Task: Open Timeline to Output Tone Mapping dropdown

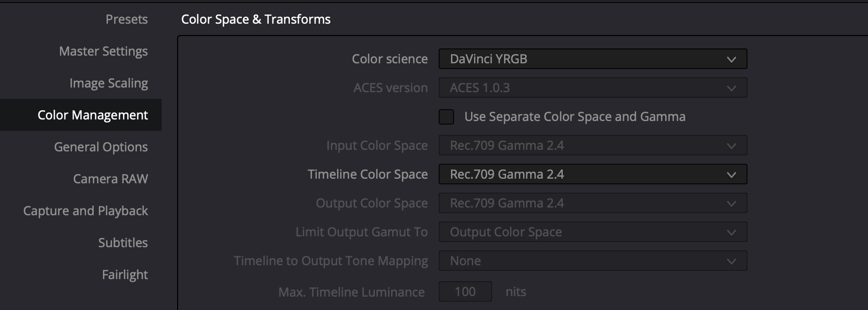Action: pyautogui.click(x=593, y=261)
